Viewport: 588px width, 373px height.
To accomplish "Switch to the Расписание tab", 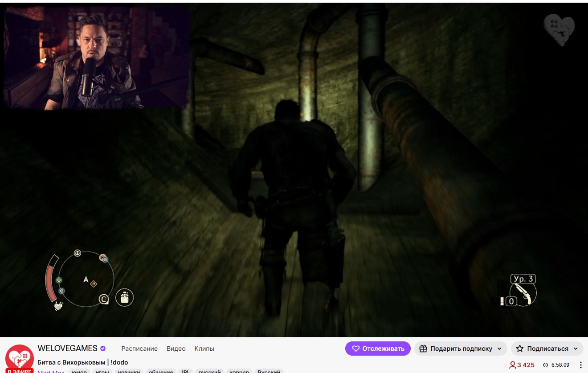I will pyautogui.click(x=139, y=349).
